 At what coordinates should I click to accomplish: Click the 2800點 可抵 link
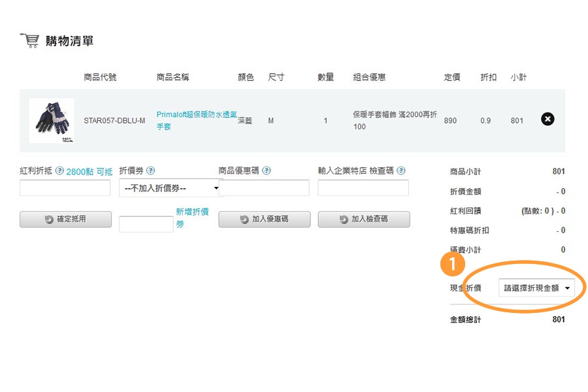(x=90, y=171)
